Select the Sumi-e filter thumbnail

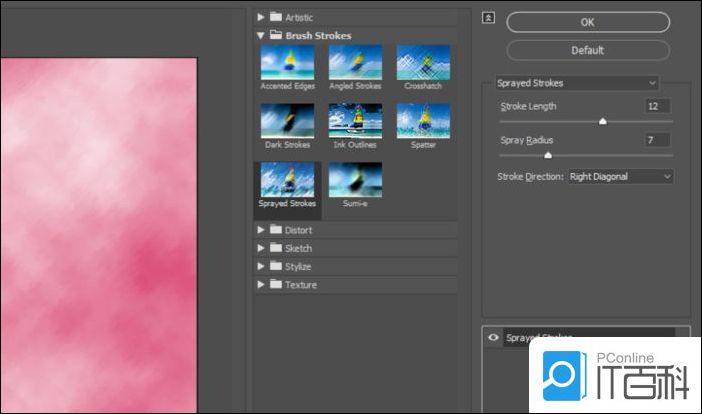(355, 180)
